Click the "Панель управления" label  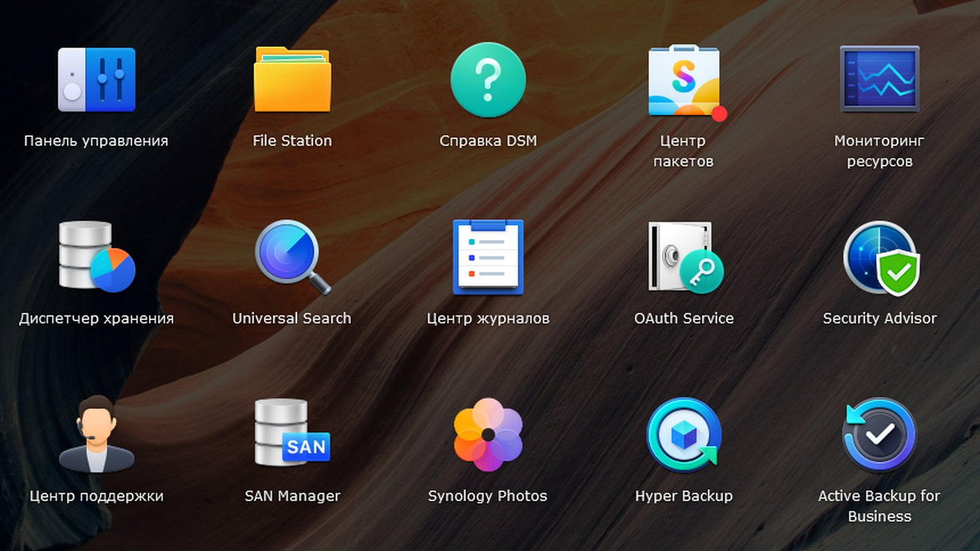point(96,141)
